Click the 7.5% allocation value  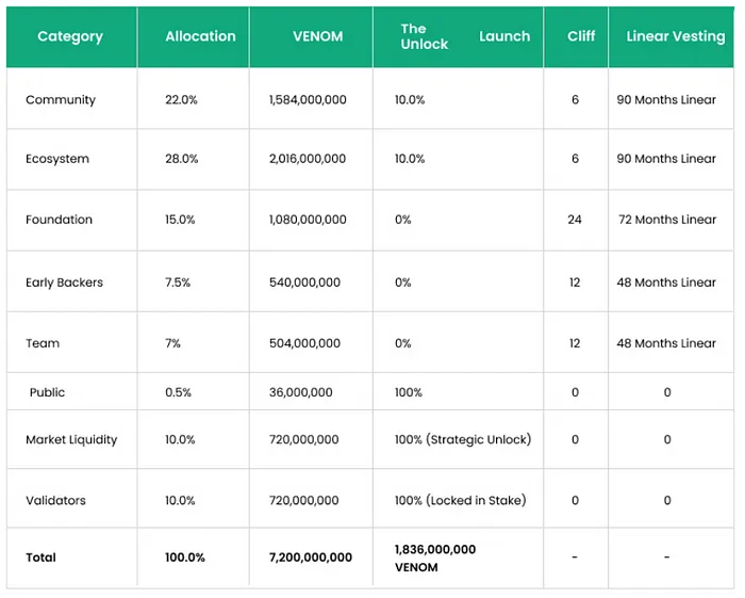pyautogui.click(x=178, y=283)
